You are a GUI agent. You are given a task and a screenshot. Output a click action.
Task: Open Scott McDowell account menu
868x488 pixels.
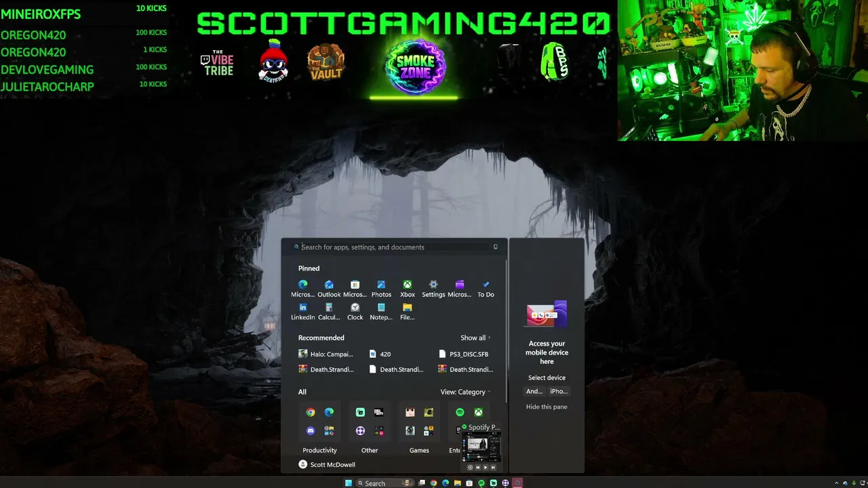tap(327, 464)
